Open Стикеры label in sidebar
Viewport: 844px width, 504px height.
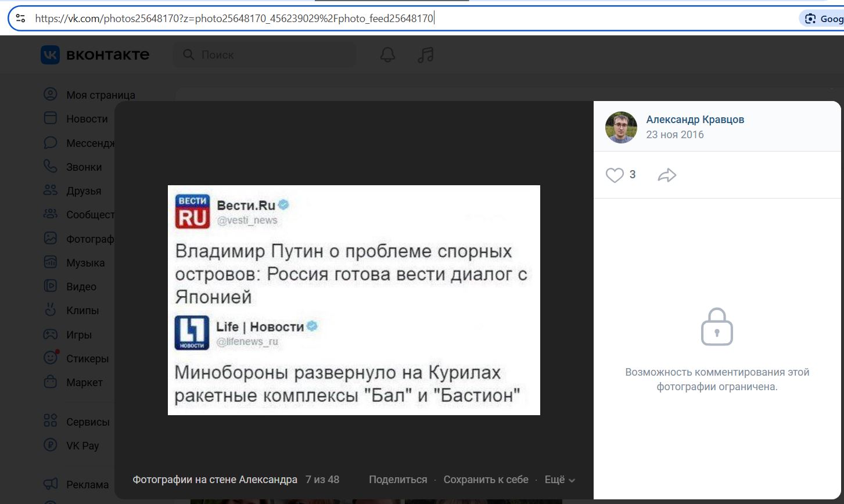(x=88, y=358)
